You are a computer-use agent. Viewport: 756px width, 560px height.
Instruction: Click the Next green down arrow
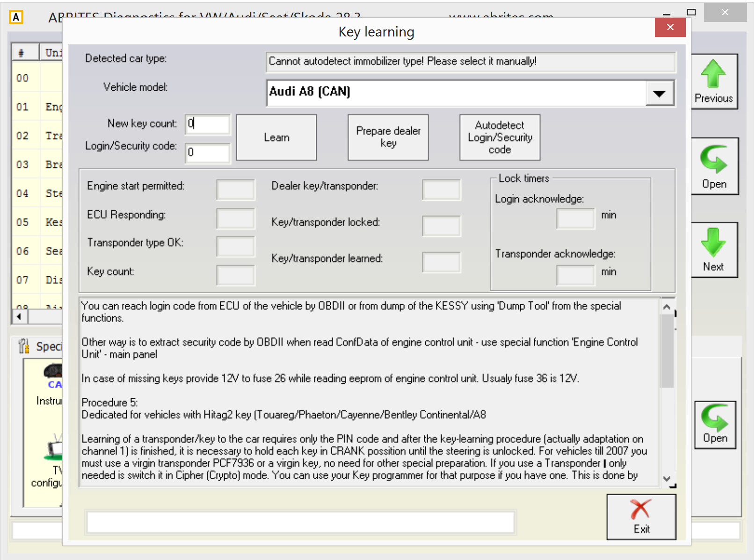(x=714, y=250)
